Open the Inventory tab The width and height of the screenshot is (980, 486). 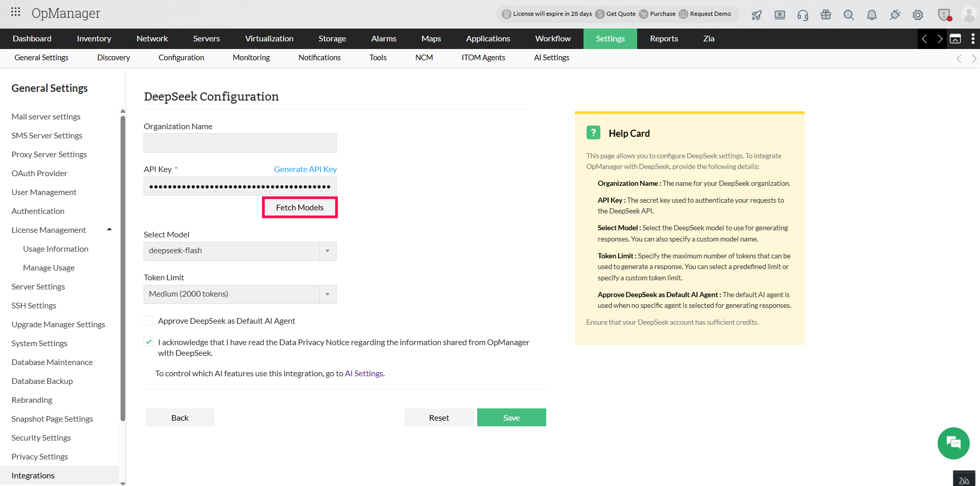[94, 39]
